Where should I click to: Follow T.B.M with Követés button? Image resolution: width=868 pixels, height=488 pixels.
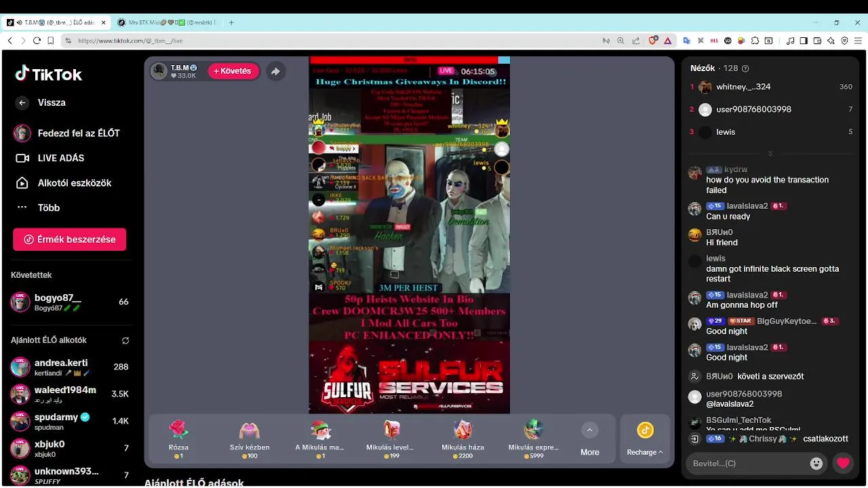(233, 71)
